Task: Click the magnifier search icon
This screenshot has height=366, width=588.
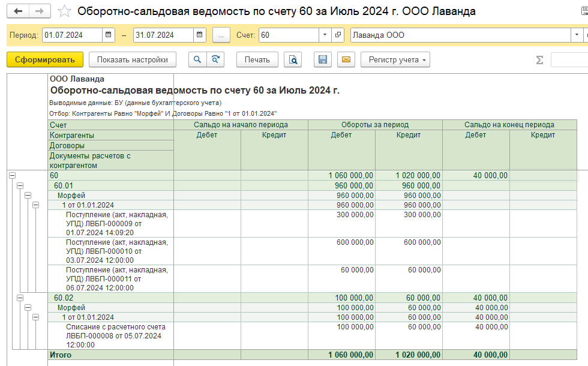Action: click(x=197, y=59)
